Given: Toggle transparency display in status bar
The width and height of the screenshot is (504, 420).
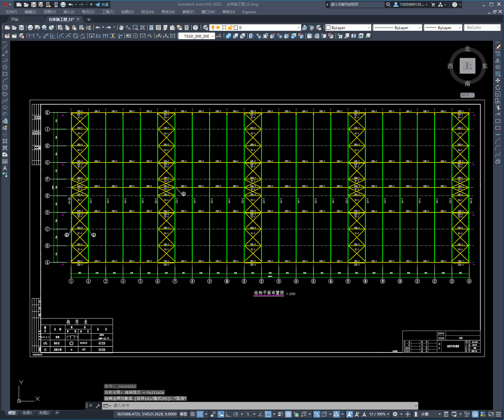Looking at the screenshot, I should pos(288,414).
